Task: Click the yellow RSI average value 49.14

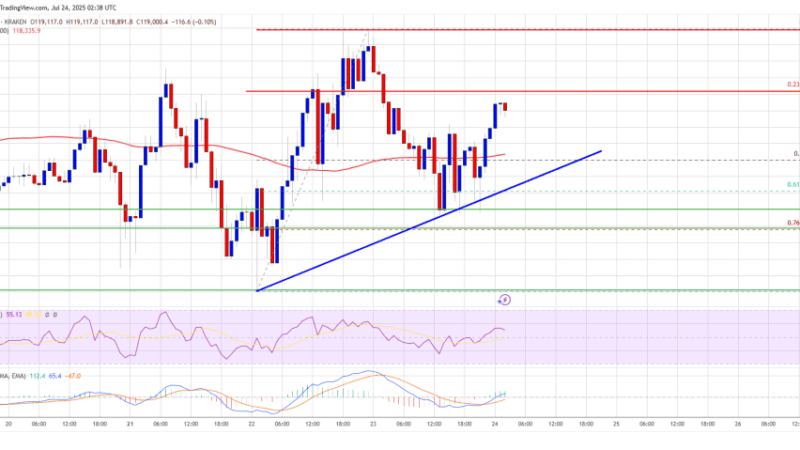Action: tap(33, 315)
